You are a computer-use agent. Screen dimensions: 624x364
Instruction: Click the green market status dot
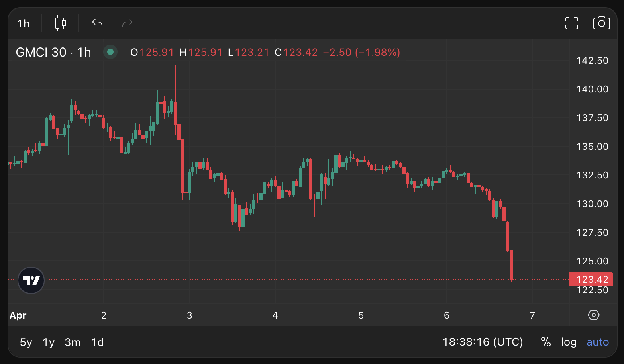pos(110,52)
